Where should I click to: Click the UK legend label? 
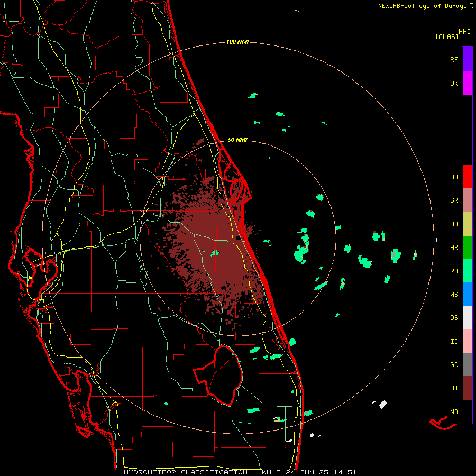(454, 84)
